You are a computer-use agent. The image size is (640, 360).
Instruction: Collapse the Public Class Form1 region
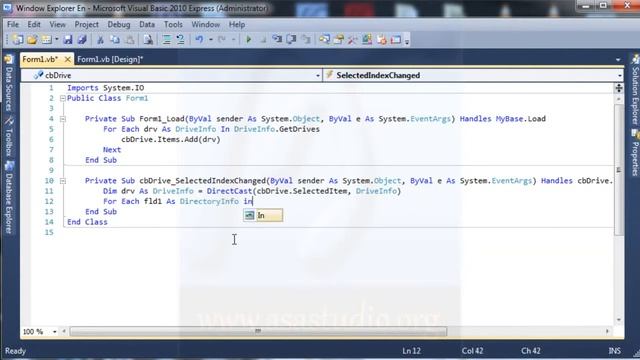coord(63,98)
